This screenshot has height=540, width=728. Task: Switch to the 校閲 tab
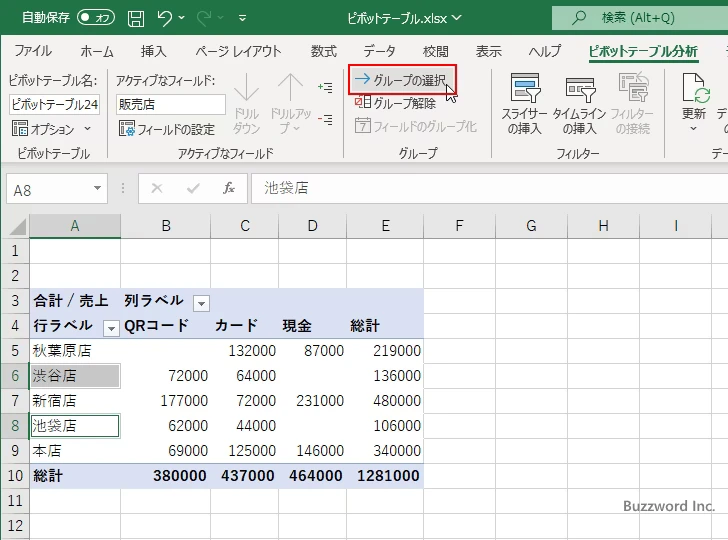[x=436, y=51]
